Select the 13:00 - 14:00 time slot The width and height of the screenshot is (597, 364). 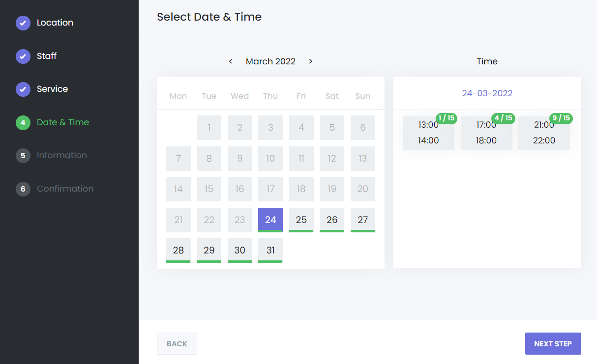(428, 133)
